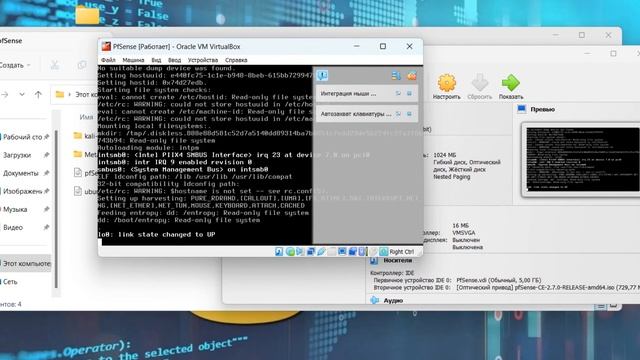Click the hard disk activity icon in VM status bar
This screenshot has height=360, width=640.
(x=279, y=251)
